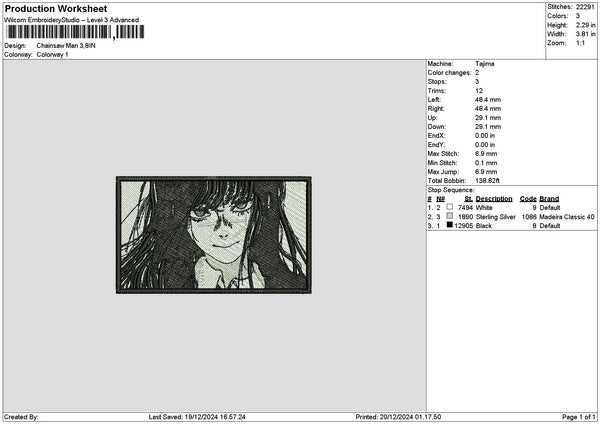Click the 'Stop Sequence:' heading
Image resolution: width=600 pixels, height=424 pixels.
(451, 190)
